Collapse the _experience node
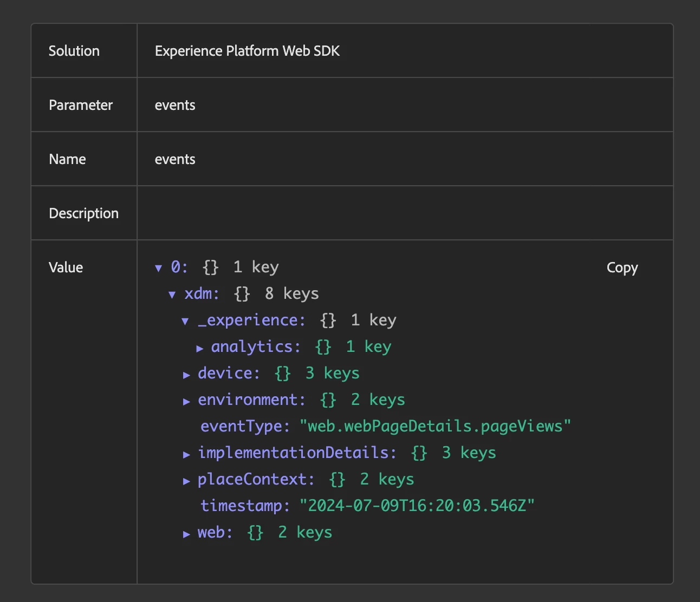Viewport: 700px width, 602px height. tap(185, 321)
